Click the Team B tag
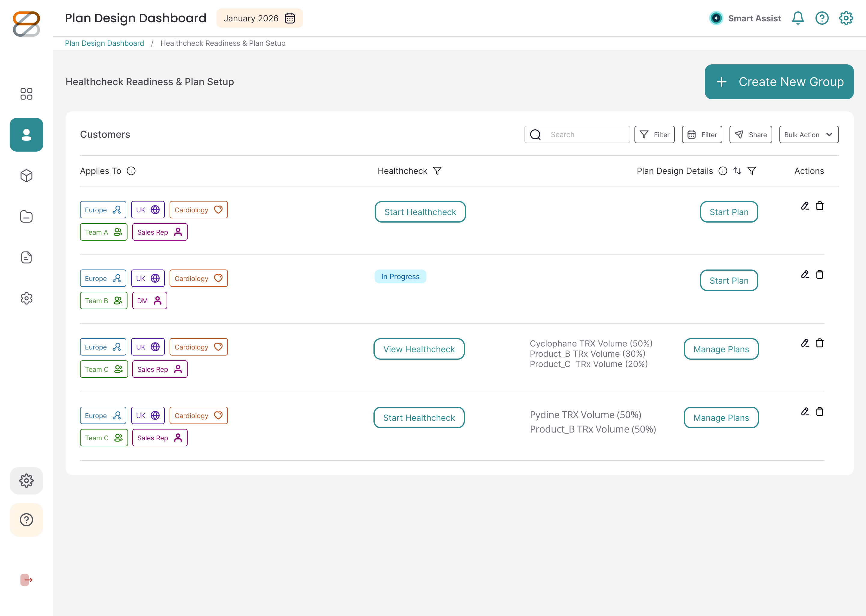Viewport: 866px width, 616px height. (x=103, y=301)
